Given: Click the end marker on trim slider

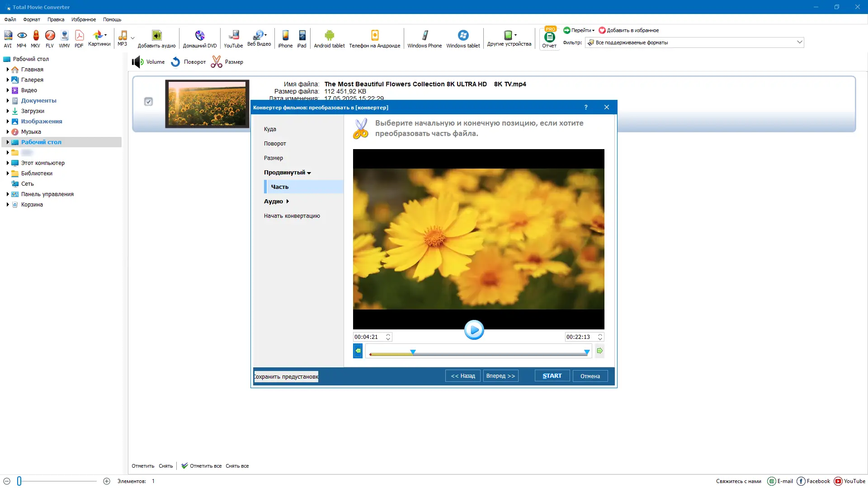Looking at the screenshot, I should (587, 352).
